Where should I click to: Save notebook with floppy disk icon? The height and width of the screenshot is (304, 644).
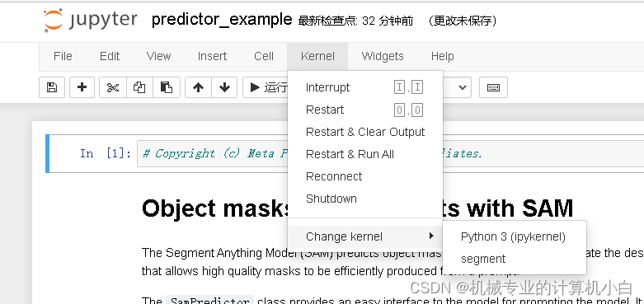tap(52, 87)
